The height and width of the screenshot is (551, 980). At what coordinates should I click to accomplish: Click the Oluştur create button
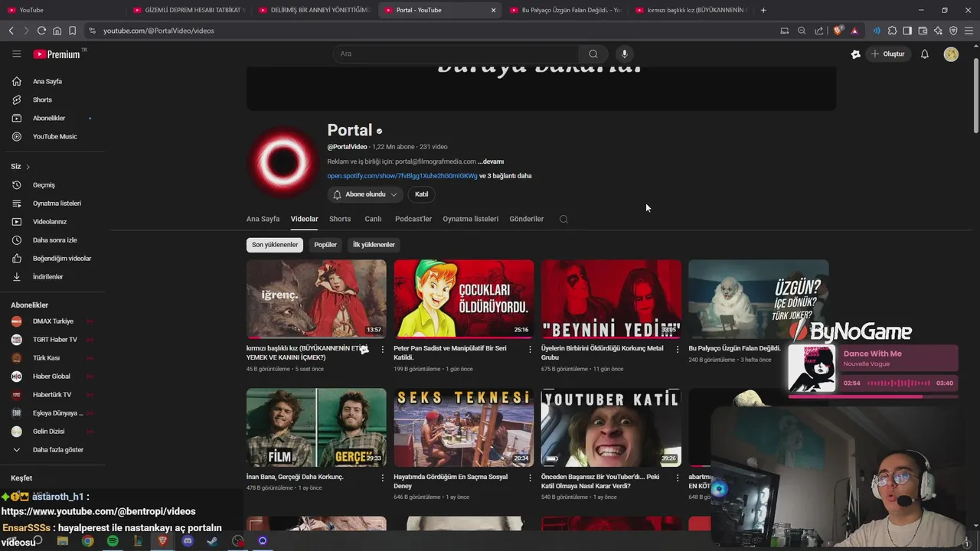point(887,54)
